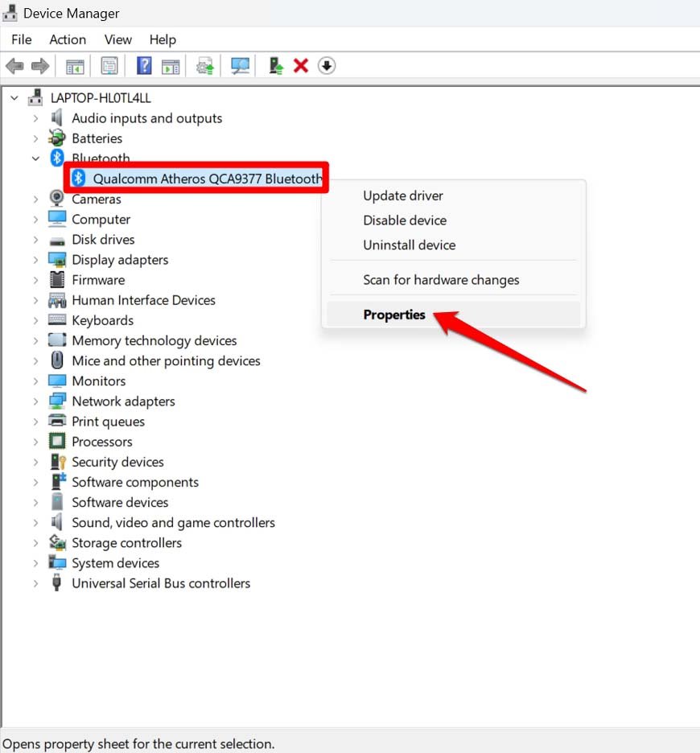The height and width of the screenshot is (753, 700).
Task: Choose Uninstall device from context menu
Action: point(454,245)
